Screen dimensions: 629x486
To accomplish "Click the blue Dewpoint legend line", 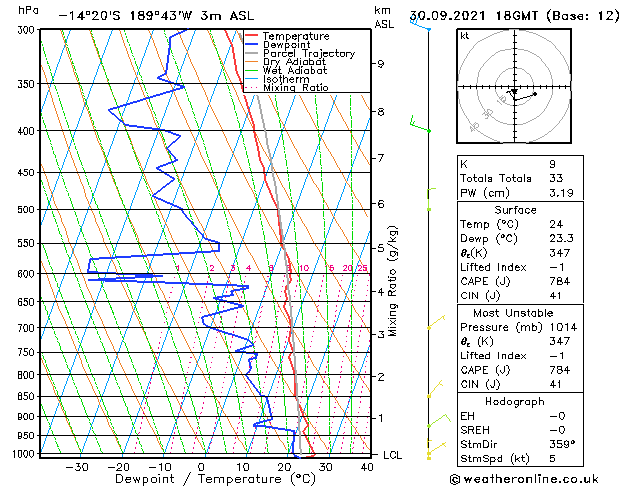I will 251,45.
